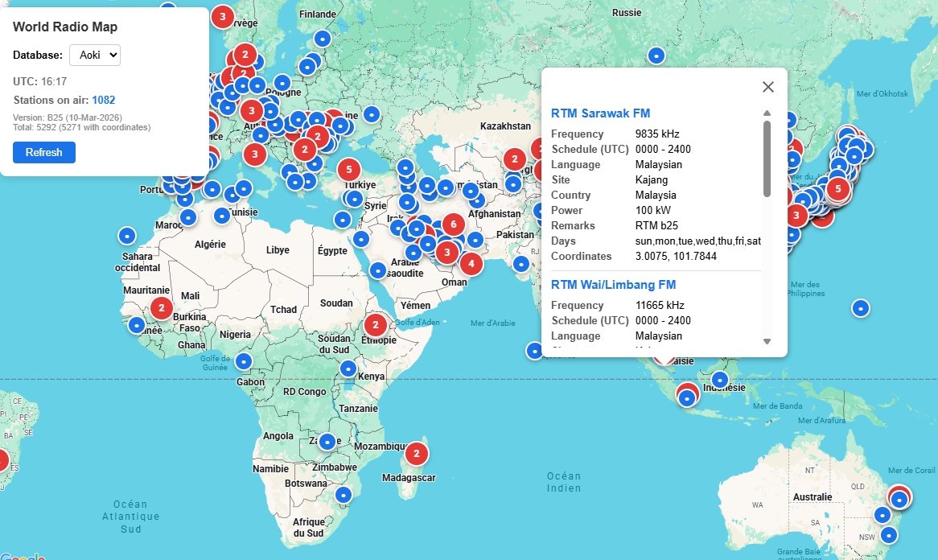Select the station marker near Guinée coast
The image size is (938, 560).
pos(137,325)
